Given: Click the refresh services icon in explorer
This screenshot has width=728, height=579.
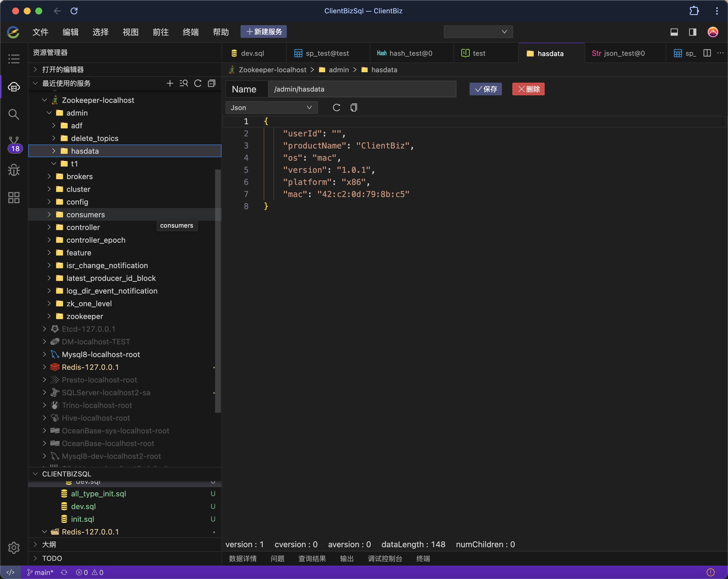Looking at the screenshot, I should (198, 83).
